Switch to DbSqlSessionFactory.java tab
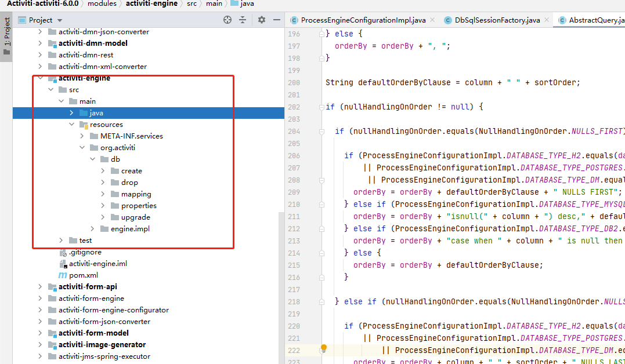 click(497, 20)
